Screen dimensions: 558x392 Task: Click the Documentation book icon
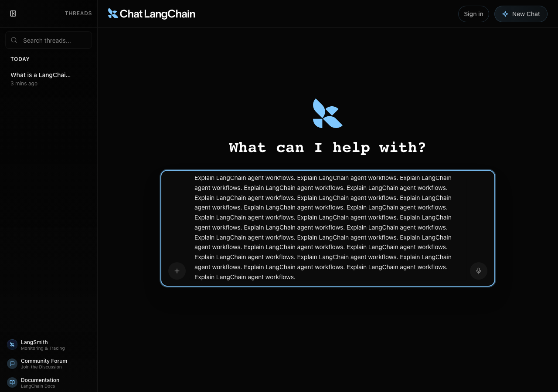tap(12, 382)
